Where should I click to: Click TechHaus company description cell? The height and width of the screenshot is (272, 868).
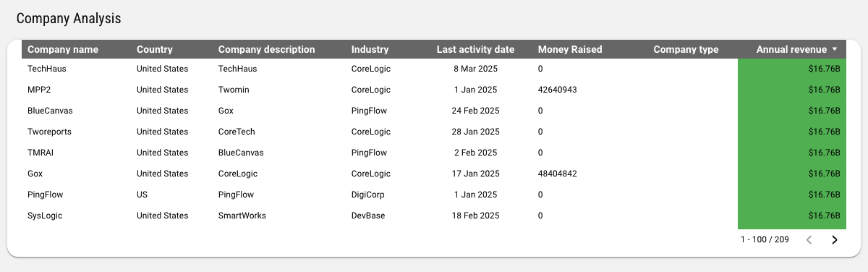point(237,69)
